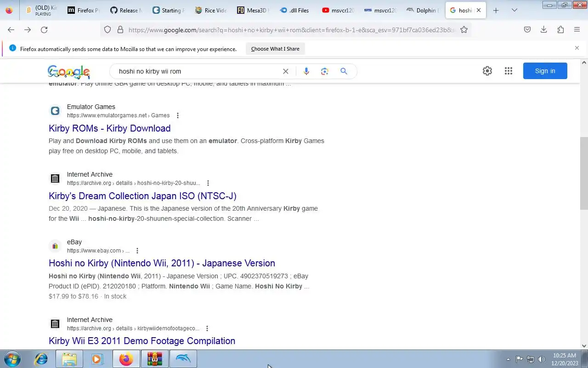Search by image with Google Lens
The height and width of the screenshot is (368, 588).
click(325, 71)
